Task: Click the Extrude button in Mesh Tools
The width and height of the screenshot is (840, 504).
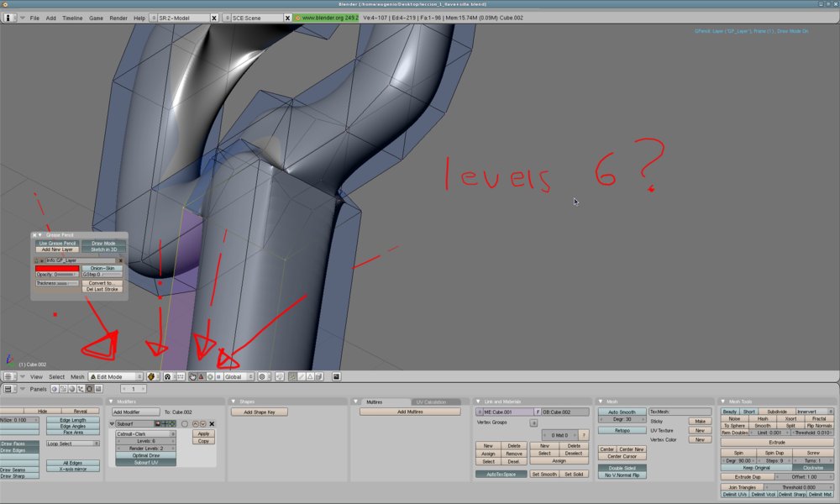Action: 777,443
